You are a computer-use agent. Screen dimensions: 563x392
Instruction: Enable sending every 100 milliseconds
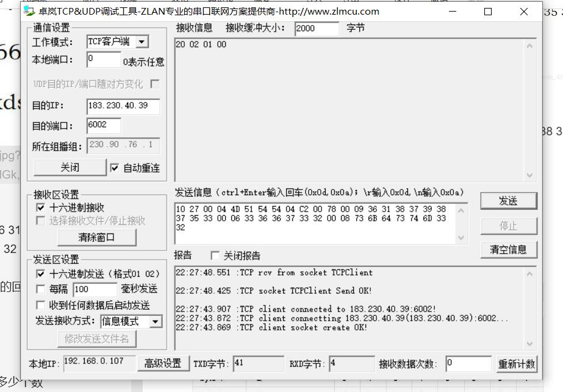40,288
